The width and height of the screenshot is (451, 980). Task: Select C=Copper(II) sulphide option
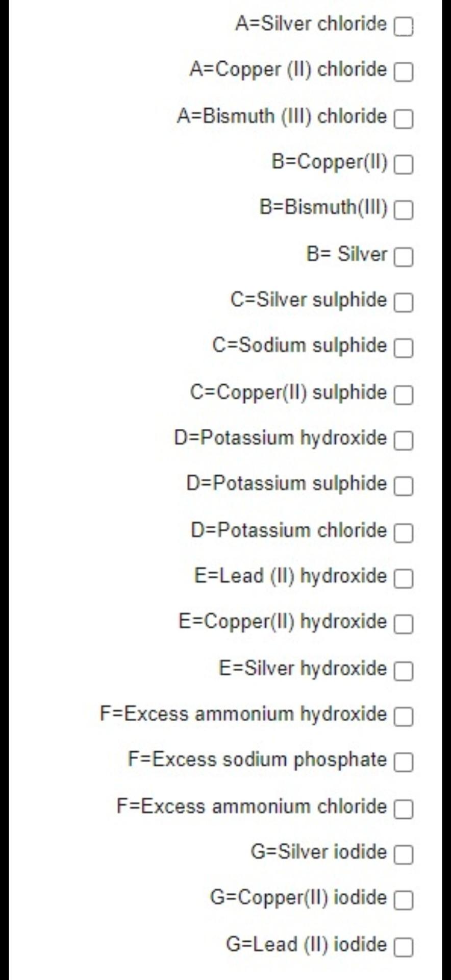(x=404, y=395)
